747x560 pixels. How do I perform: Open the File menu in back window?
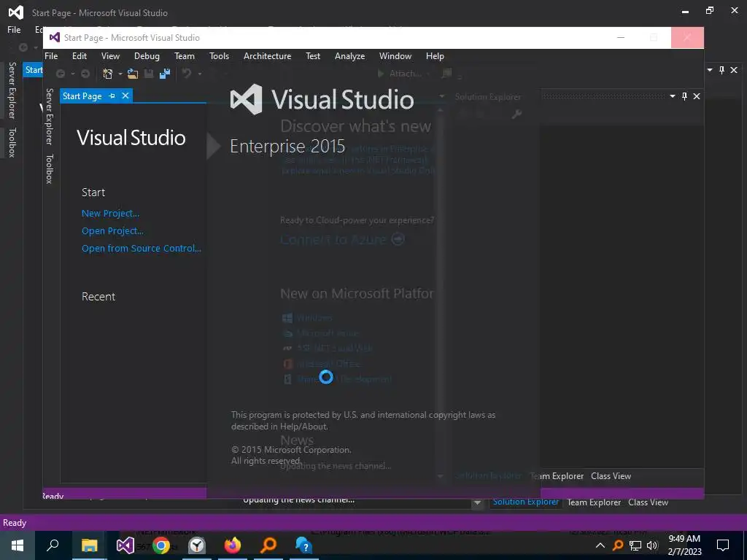point(14,29)
